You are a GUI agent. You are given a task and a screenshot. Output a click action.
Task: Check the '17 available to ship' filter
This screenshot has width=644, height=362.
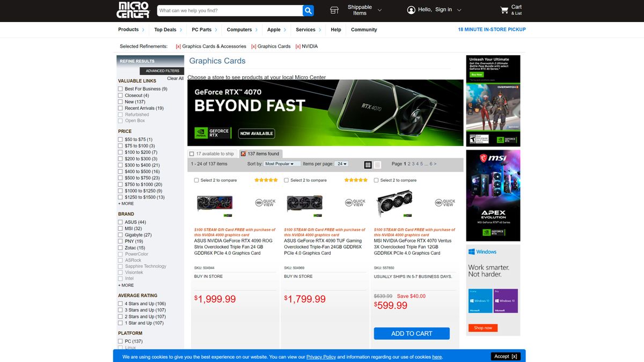coord(191,153)
